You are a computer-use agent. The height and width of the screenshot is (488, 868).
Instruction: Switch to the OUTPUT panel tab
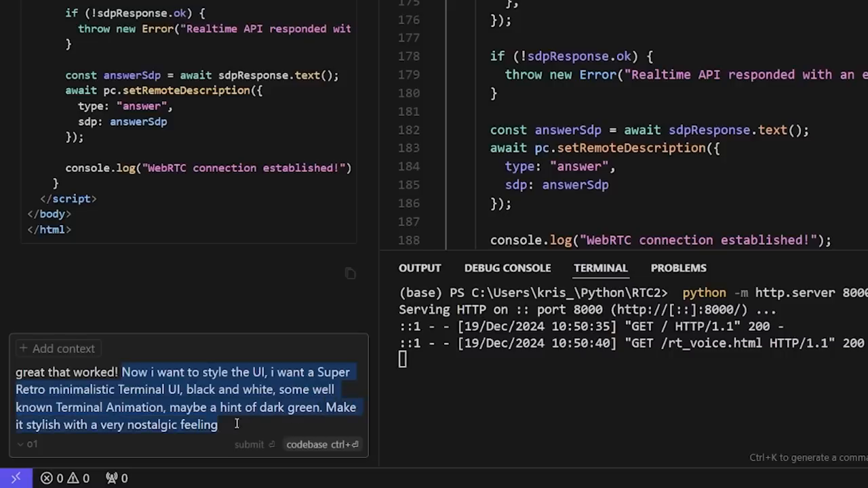420,268
